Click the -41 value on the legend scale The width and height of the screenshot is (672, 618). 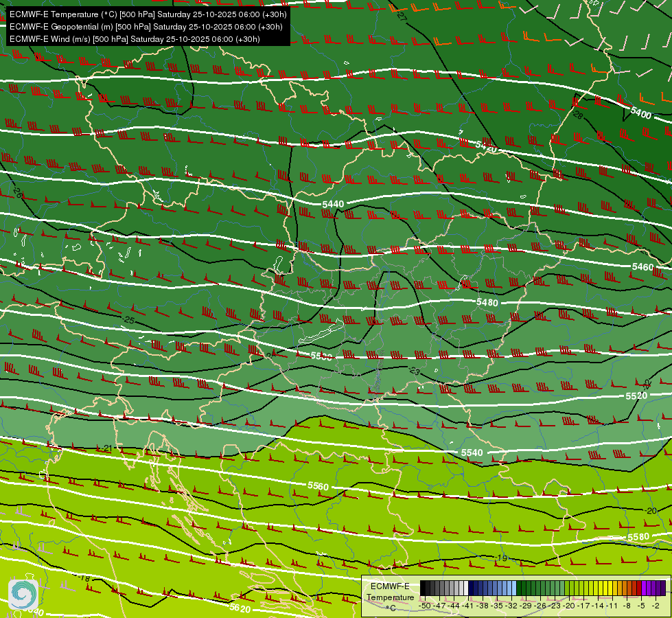(x=468, y=606)
